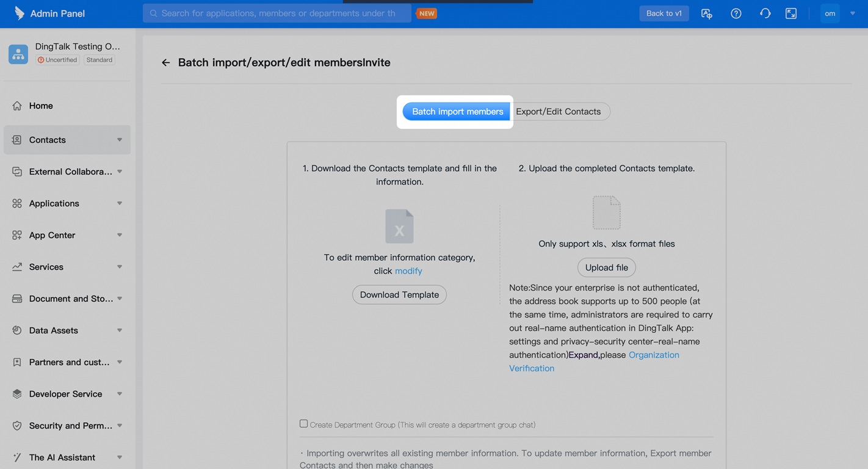Open the account dropdown arrow beside om
Image resolution: width=868 pixels, height=469 pixels.
pyautogui.click(x=853, y=13)
